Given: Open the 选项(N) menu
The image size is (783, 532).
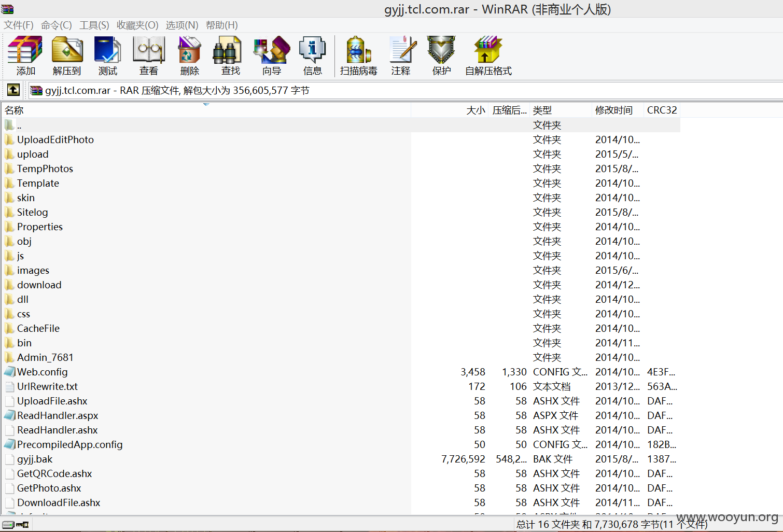Looking at the screenshot, I should tap(182, 25).
